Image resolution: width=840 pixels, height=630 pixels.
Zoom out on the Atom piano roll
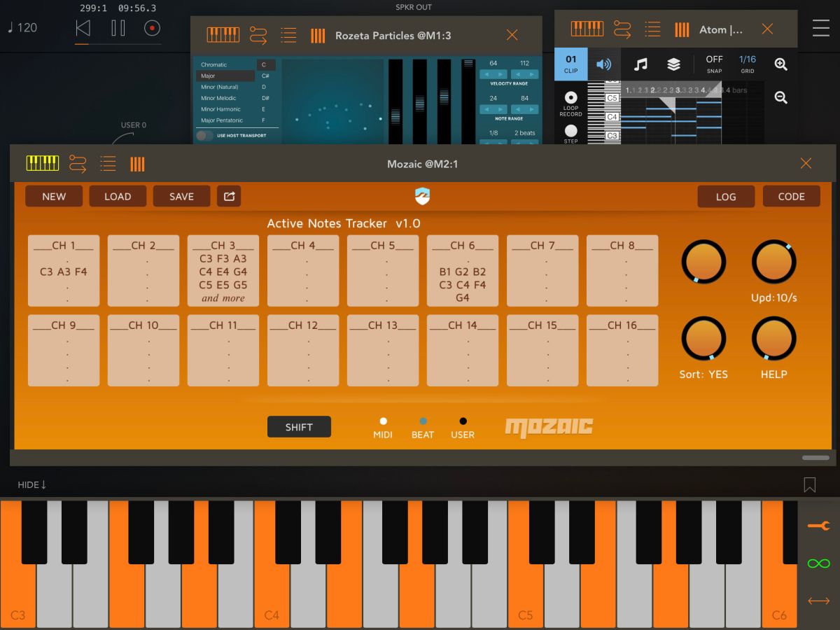(781, 97)
